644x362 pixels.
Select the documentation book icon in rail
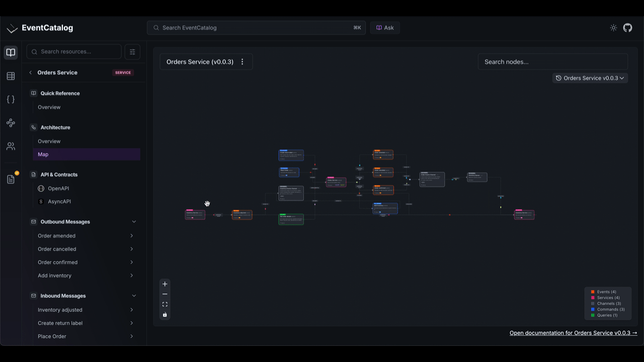[11, 52]
